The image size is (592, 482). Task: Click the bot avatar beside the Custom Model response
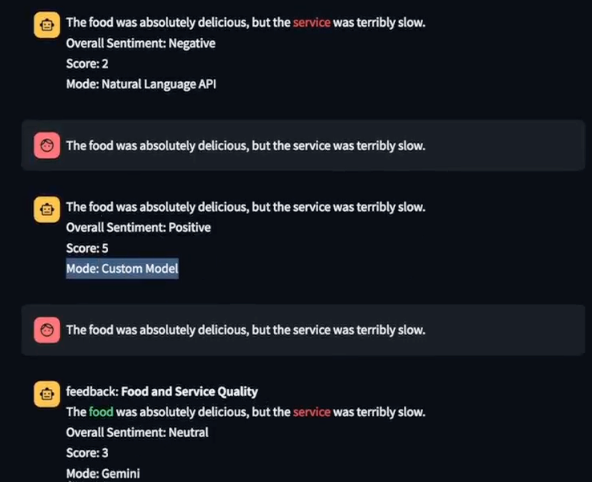pyautogui.click(x=47, y=209)
